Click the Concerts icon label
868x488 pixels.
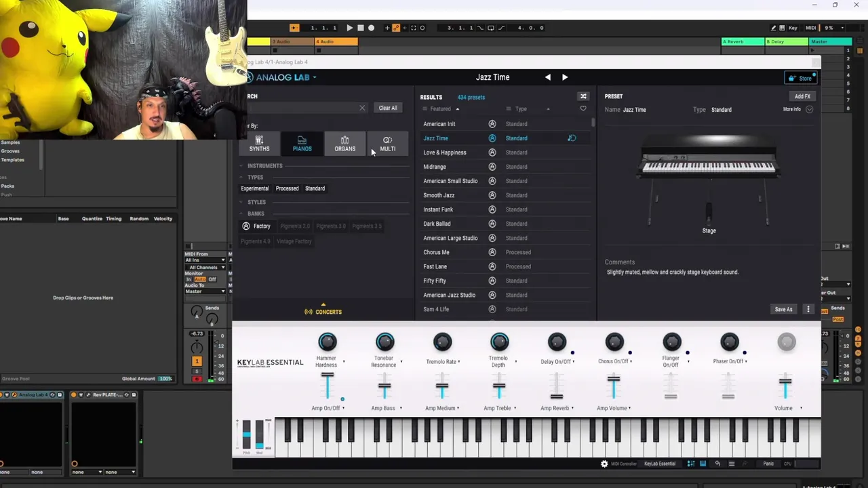323,312
